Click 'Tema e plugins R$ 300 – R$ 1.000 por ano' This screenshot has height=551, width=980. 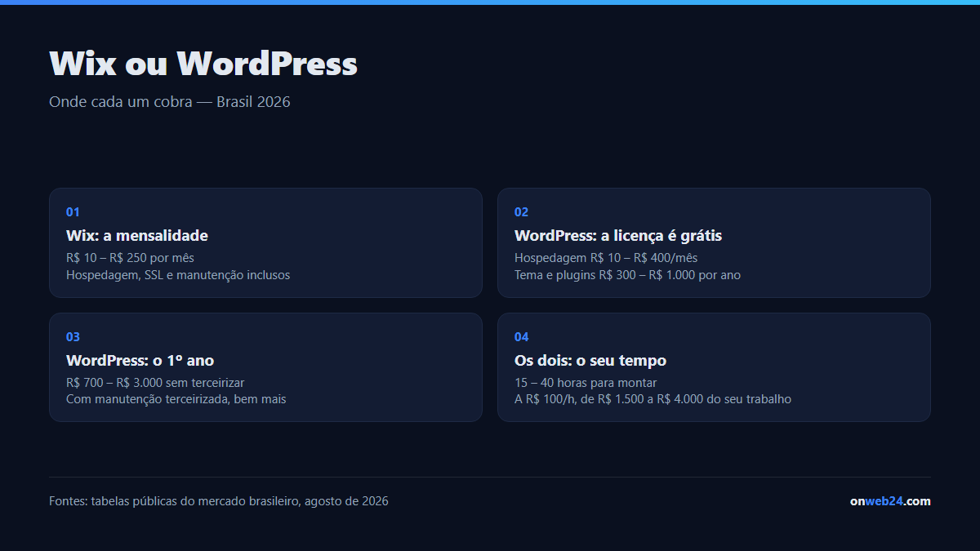click(627, 275)
